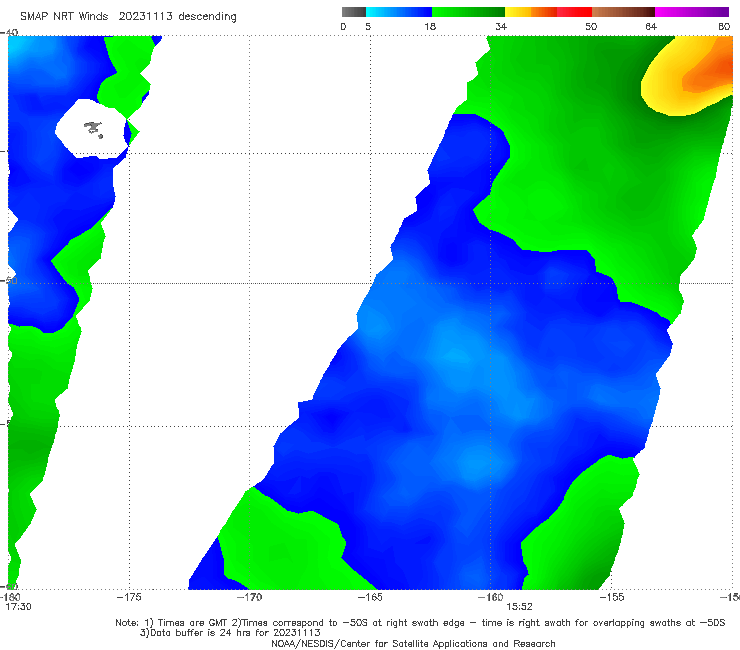Click the longitude label '-175'

[129, 597]
